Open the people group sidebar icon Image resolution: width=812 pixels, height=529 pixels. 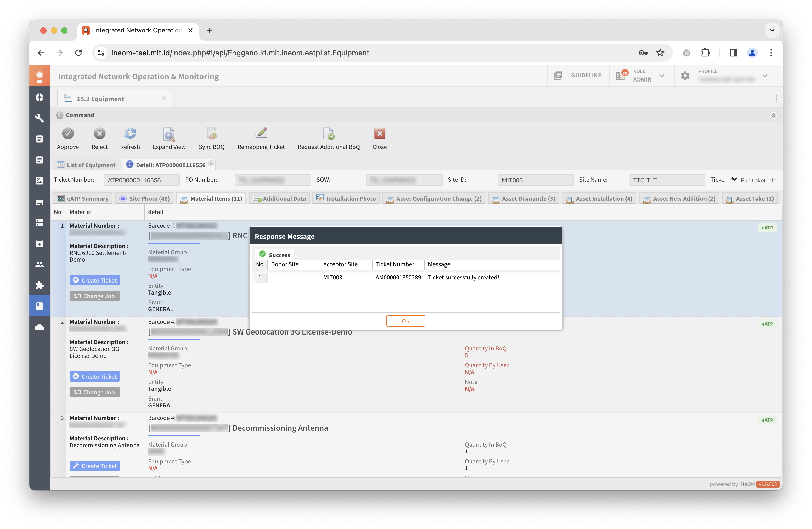pyautogui.click(x=40, y=264)
